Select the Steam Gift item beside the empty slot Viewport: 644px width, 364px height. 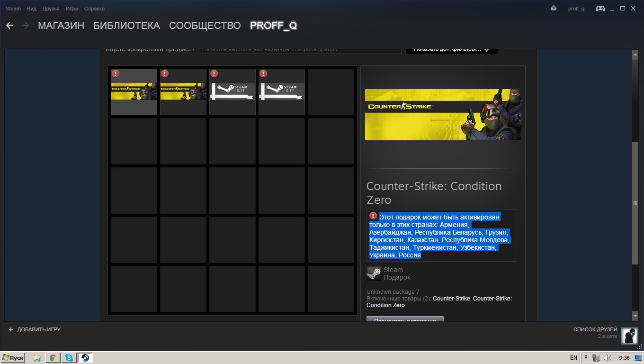point(282,92)
